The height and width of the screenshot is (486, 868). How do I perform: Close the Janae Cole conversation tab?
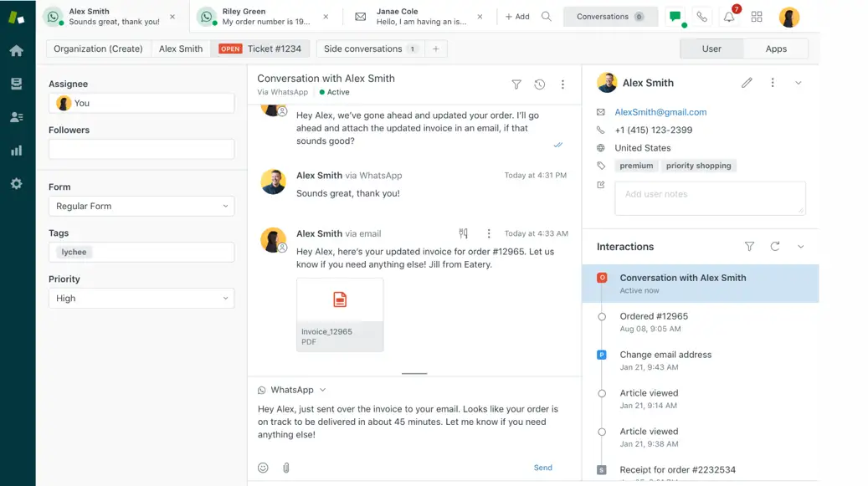[x=480, y=17]
